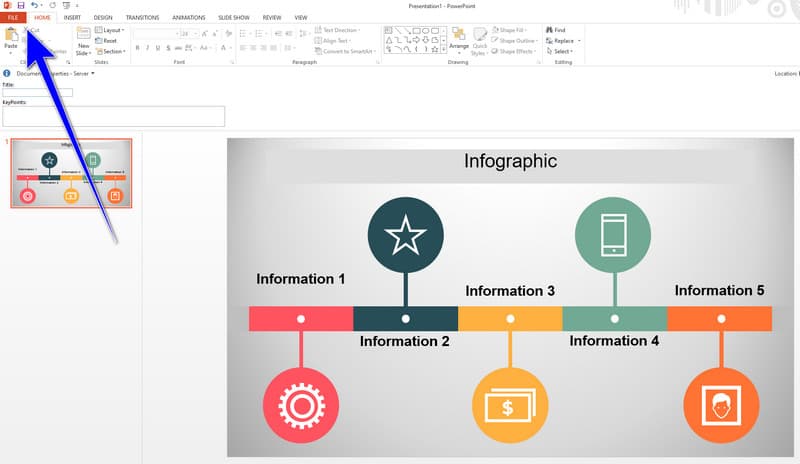Click the Save icon in quick access toolbar
The width and height of the screenshot is (800, 464).
click(20, 5)
